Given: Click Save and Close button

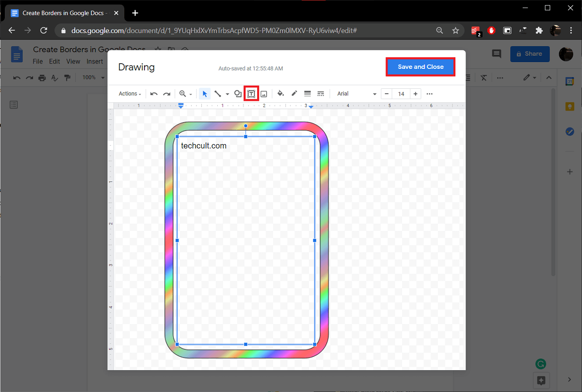Looking at the screenshot, I should [x=420, y=67].
